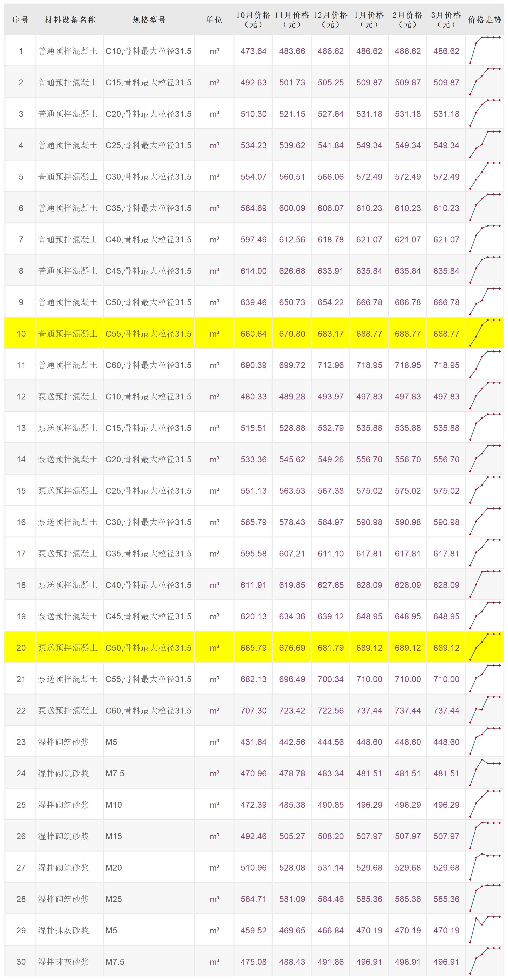This screenshot has height=980, width=508.
Task: Select price 527.64 in row 3
Action: tap(331, 114)
